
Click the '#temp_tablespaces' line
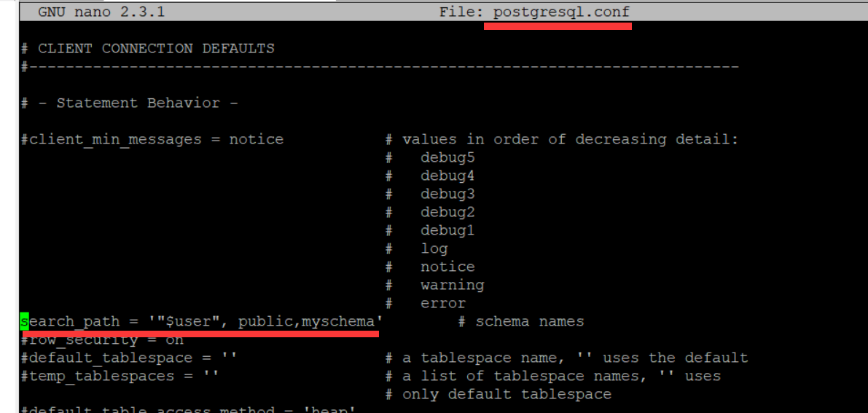120,376
